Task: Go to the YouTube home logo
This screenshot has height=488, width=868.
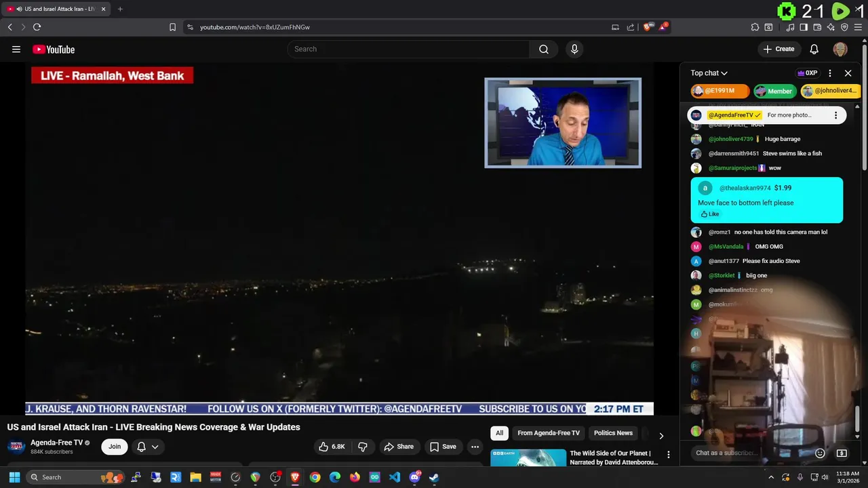Action: tap(54, 49)
